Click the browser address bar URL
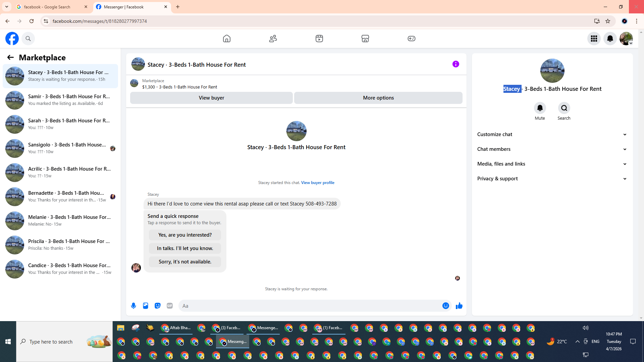The height and width of the screenshot is (362, 644). coord(100,21)
